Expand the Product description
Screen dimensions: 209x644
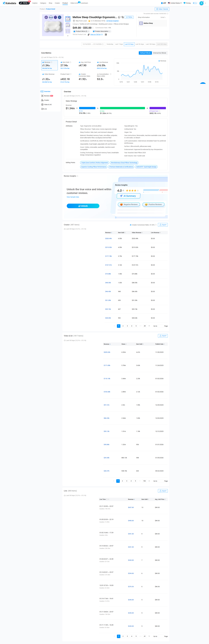(x=102, y=32)
